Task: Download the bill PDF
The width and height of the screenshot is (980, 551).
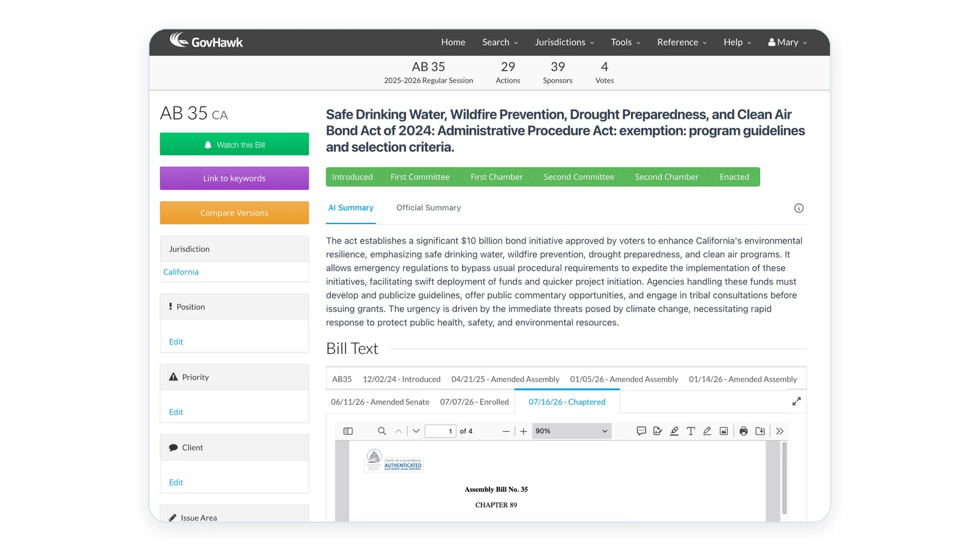Action: click(760, 431)
